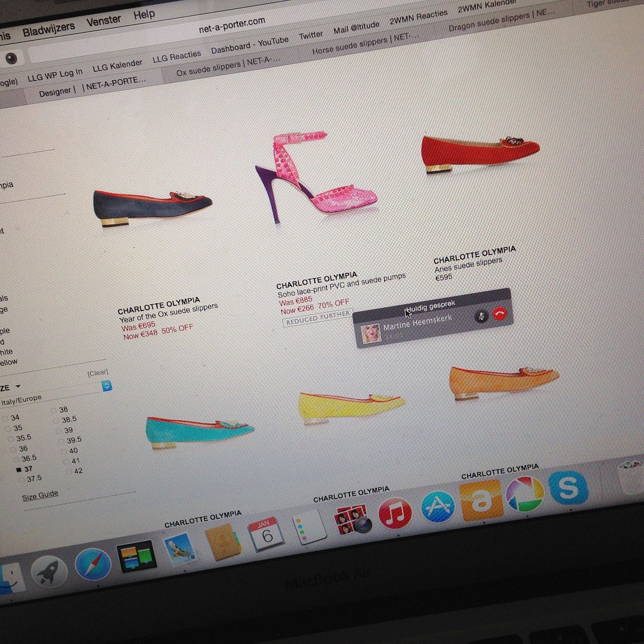View navy Year of the Ox slipper image
Screen dimensions: 644x644
[x=153, y=208]
